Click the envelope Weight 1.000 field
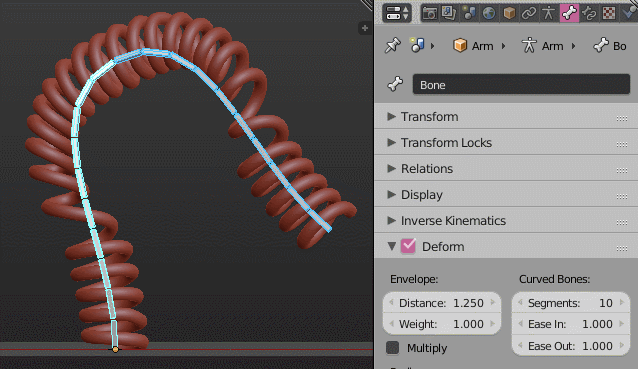The height and width of the screenshot is (369, 638). pyautogui.click(x=442, y=324)
